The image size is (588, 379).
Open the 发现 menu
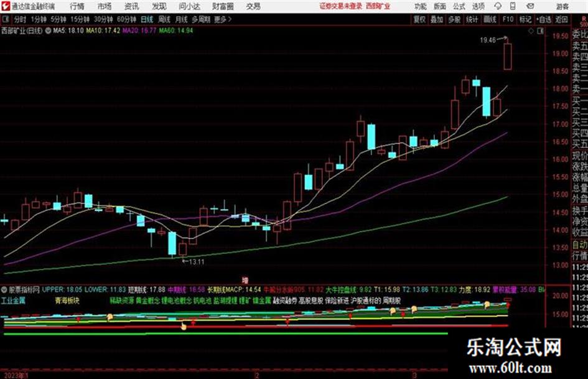[159, 6]
